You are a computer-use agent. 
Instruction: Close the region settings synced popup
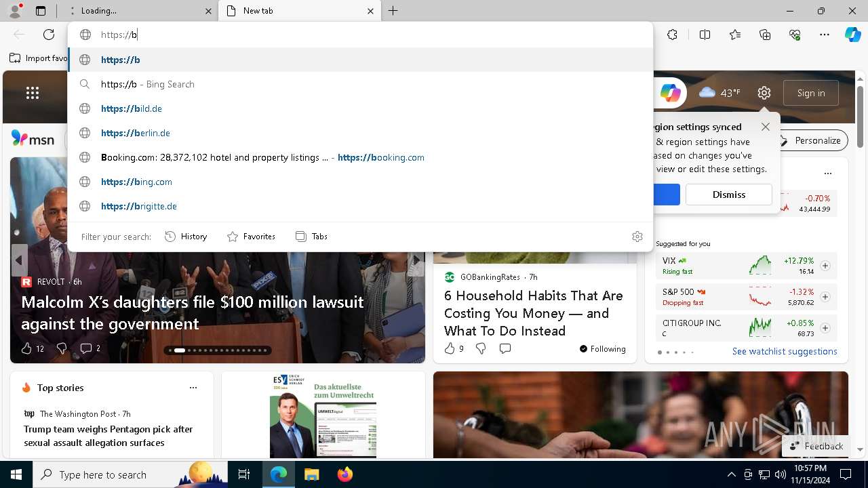click(x=766, y=127)
